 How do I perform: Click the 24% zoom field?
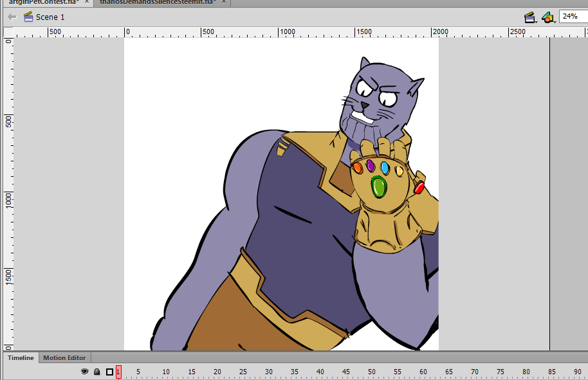pos(573,17)
